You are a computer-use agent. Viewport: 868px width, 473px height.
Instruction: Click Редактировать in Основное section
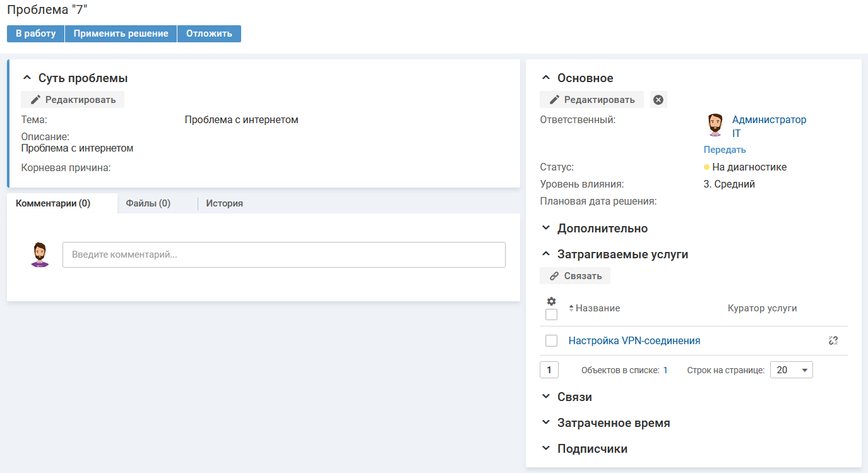click(592, 100)
